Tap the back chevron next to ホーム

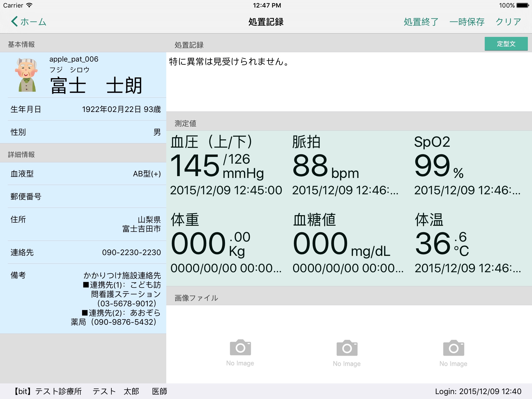(x=15, y=22)
